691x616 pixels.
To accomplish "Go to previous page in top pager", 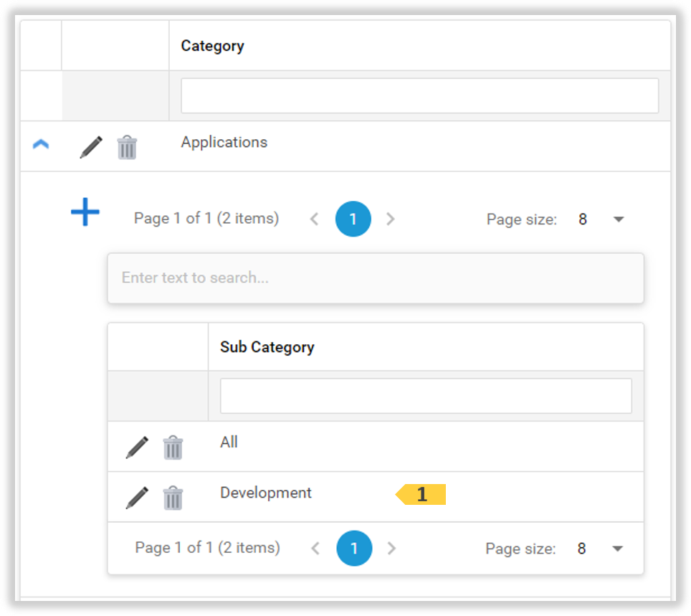I will pos(314,219).
